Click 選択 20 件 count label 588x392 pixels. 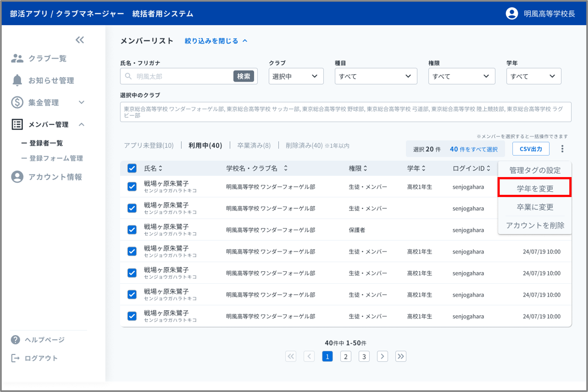coord(427,149)
